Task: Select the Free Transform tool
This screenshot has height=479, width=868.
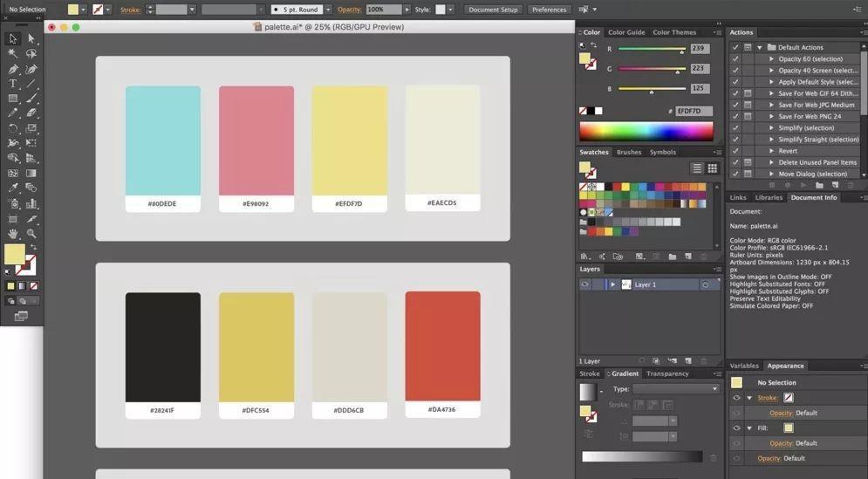Action: (x=31, y=143)
